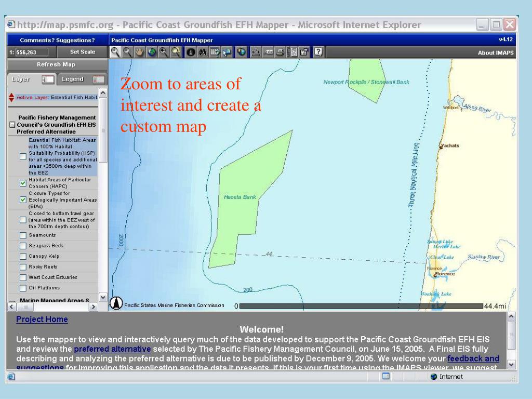Switch to the Legend tab

[73, 79]
